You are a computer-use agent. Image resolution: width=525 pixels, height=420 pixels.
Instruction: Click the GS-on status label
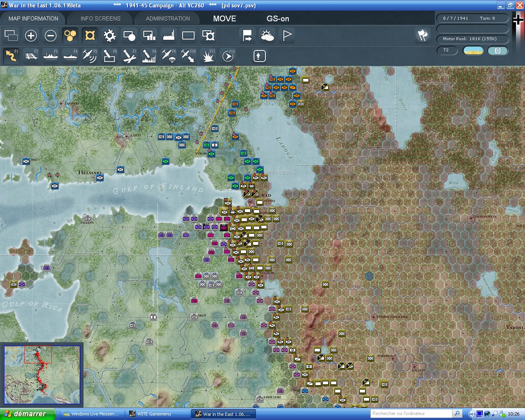(x=278, y=18)
